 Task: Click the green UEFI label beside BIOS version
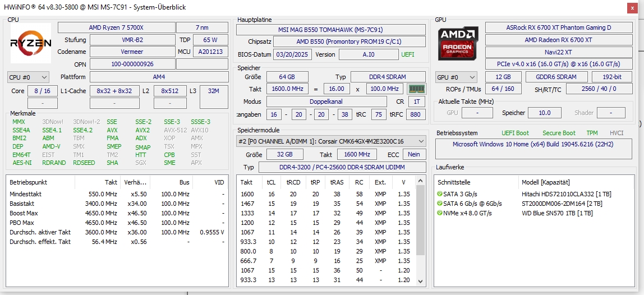[x=407, y=54]
